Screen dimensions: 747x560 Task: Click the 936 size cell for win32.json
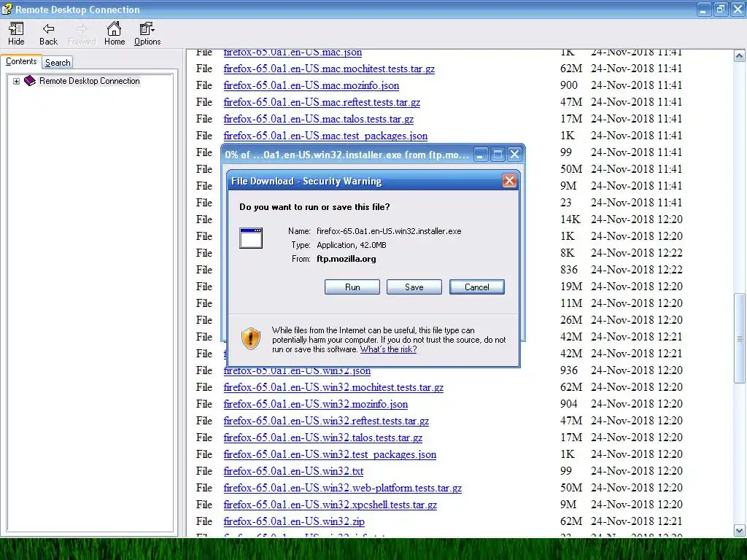[x=569, y=370]
